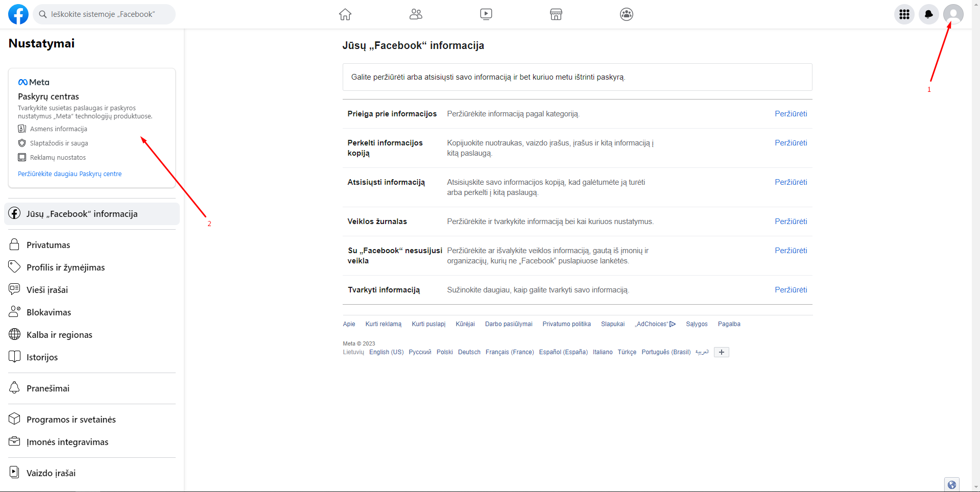Switch language to Français (France)
The height and width of the screenshot is (492, 980).
510,352
